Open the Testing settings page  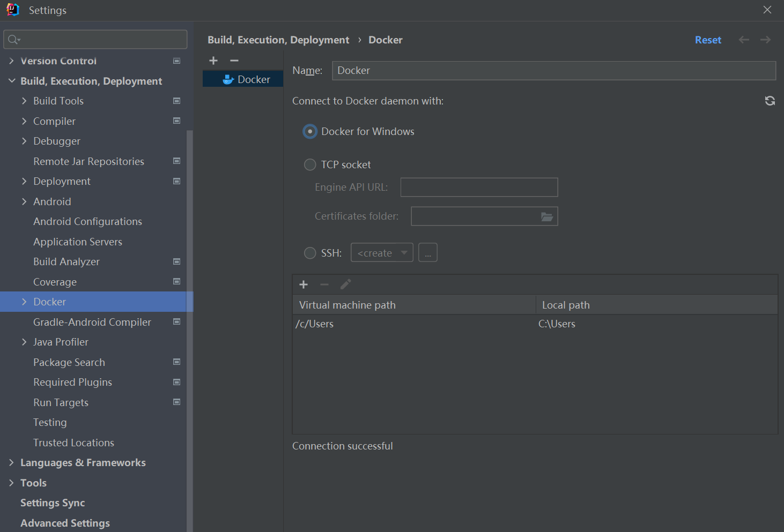[x=50, y=422]
